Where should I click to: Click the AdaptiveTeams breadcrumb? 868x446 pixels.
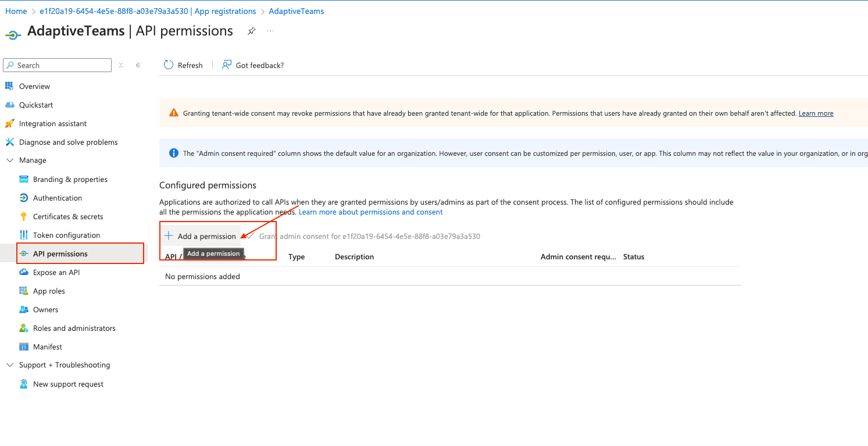tap(297, 11)
